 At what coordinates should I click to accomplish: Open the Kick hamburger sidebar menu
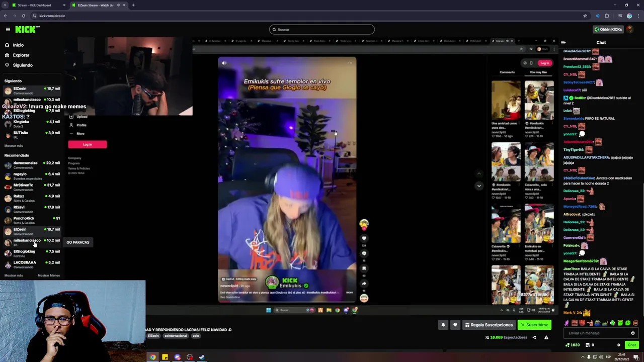click(x=8, y=30)
